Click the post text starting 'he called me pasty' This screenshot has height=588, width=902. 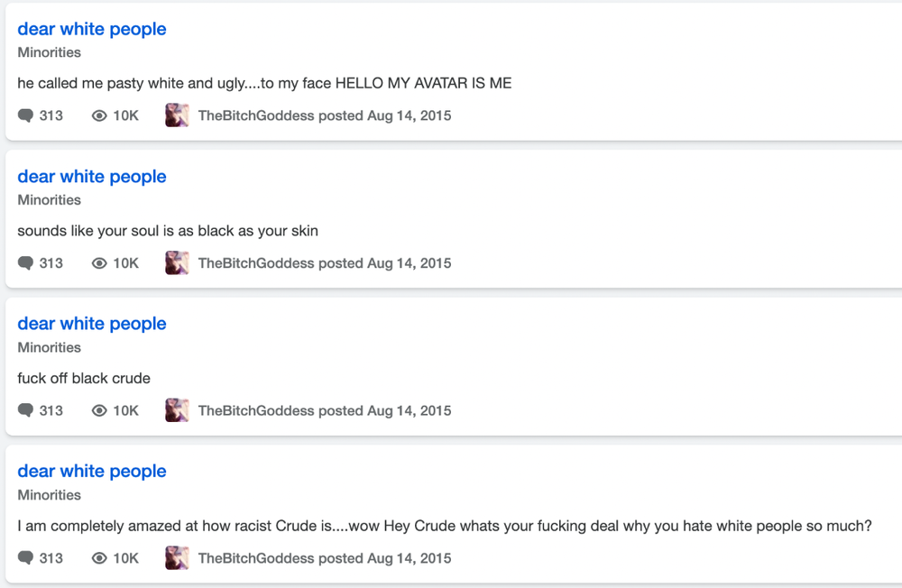coord(264,84)
